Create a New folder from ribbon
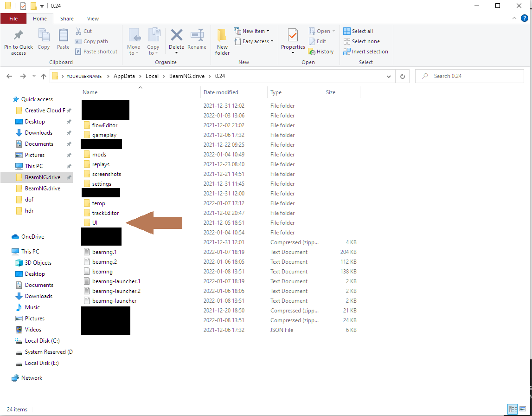This screenshot has width=532, height=416. pyautogui.click(x=222, y=42)
